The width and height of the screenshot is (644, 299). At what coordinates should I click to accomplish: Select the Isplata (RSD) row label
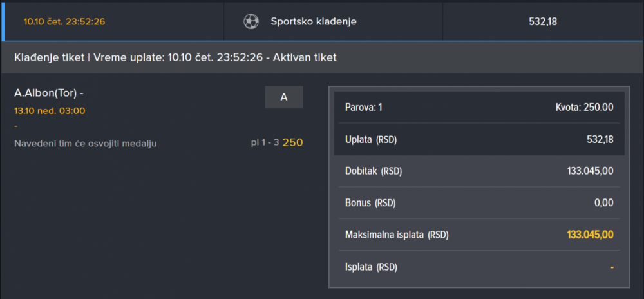tap(371, 267)
